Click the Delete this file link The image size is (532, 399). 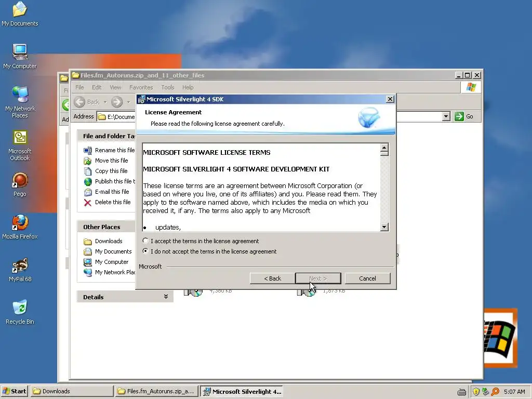tap(113, 202)
